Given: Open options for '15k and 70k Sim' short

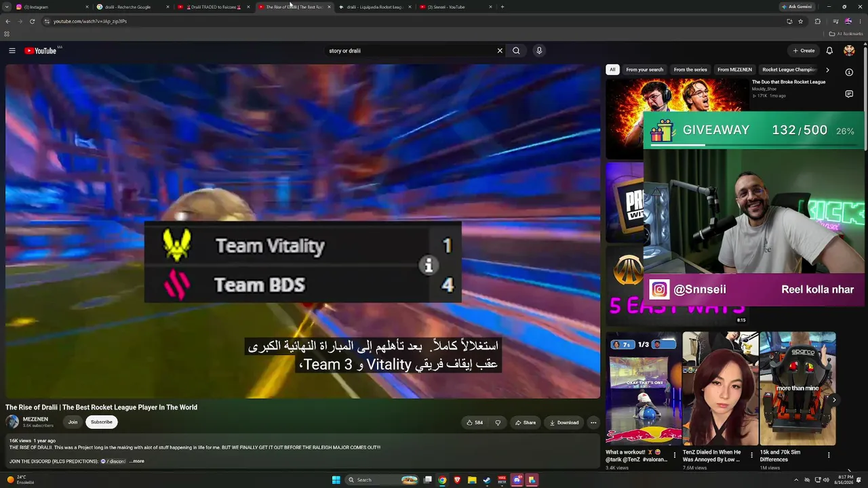Looking at the screenshot, I should coord(829,455).
